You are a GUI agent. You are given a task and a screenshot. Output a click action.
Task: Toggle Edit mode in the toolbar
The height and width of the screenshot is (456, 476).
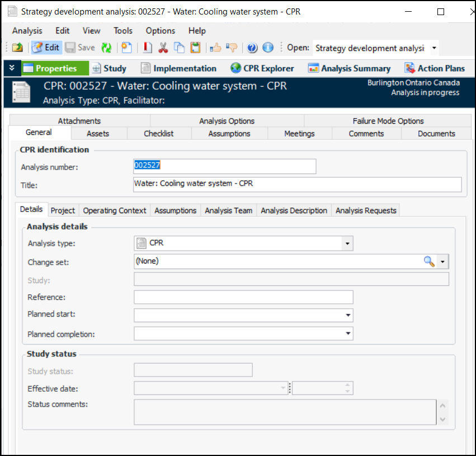(46, 48)
